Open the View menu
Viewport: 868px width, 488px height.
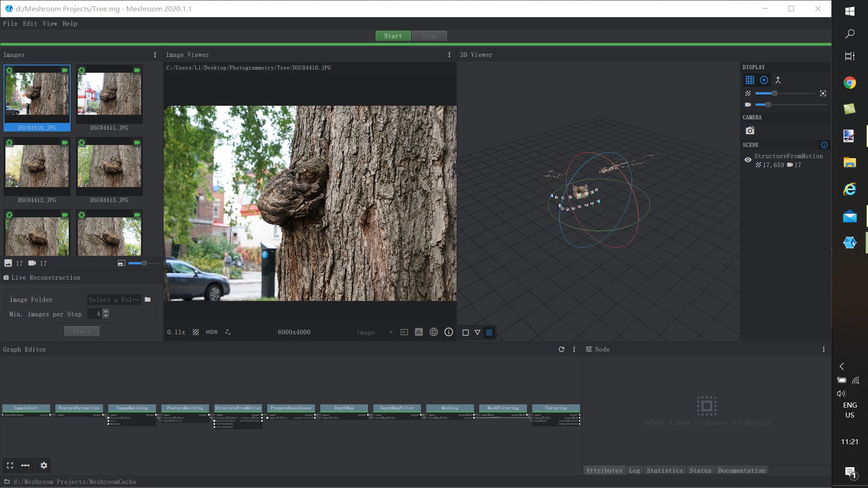coord(50,23)
